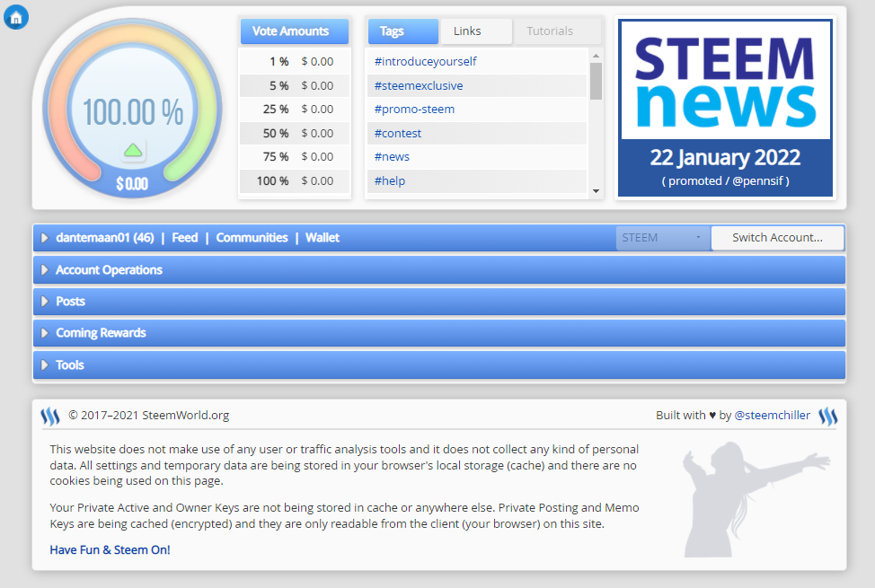
Task: Open the #help tag
Action: click(x=390, y=180)
